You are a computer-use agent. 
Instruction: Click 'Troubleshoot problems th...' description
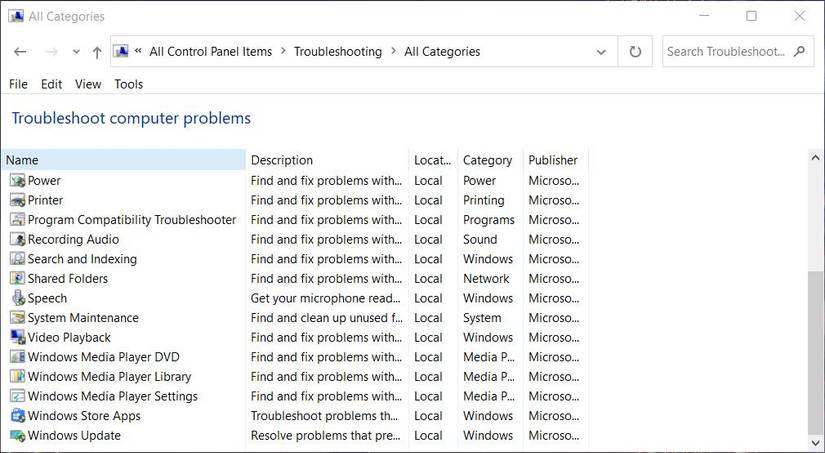325,416
